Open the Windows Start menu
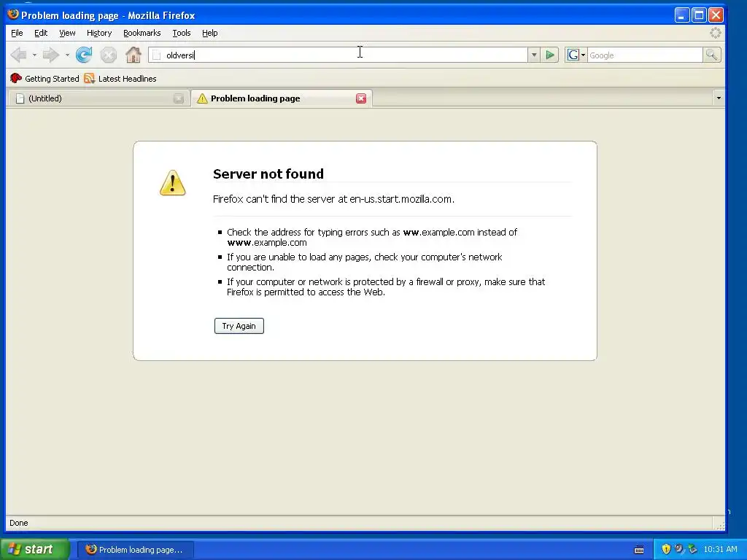This screenshot has height=560, width=747. pos(34,549)
